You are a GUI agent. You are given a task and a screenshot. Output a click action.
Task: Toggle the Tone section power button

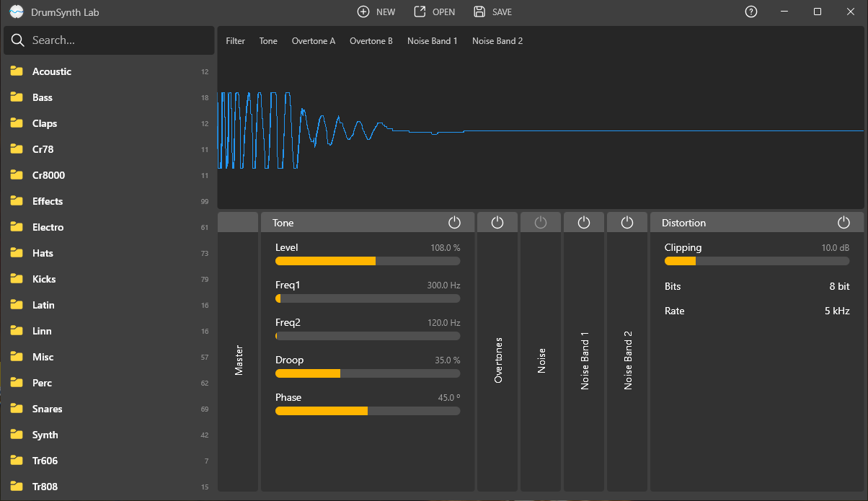coord(454,223)
